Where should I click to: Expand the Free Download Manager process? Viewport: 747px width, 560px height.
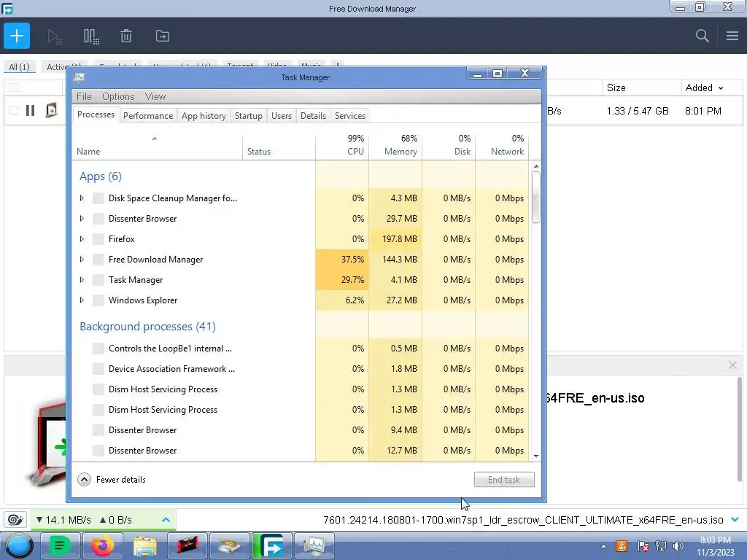click(x=82, y=260)
